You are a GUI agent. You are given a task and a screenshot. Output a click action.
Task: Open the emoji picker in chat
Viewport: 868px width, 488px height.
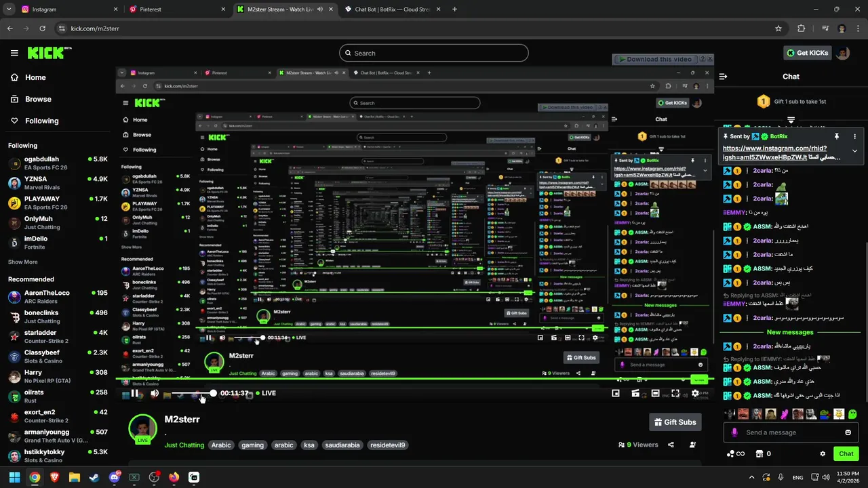click(x=848, y=432)
